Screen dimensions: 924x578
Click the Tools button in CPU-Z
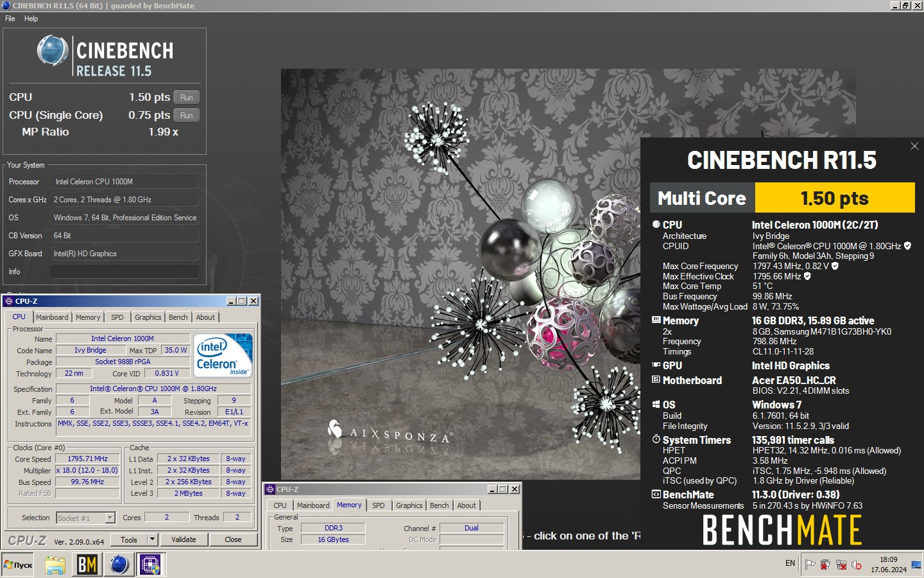(129, 539)
